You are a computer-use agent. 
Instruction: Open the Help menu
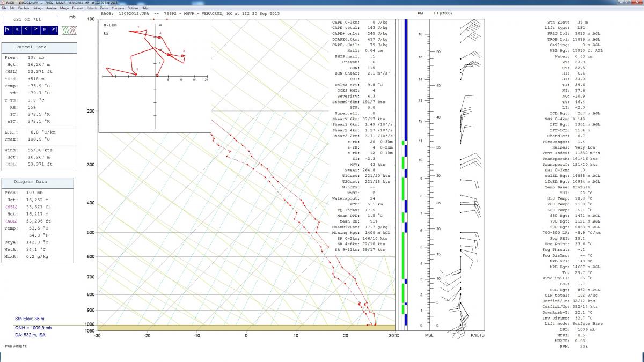[x=145, y=8]
